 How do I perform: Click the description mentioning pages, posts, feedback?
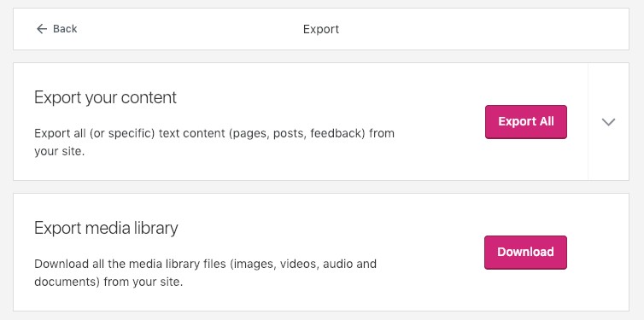(214, 143)
